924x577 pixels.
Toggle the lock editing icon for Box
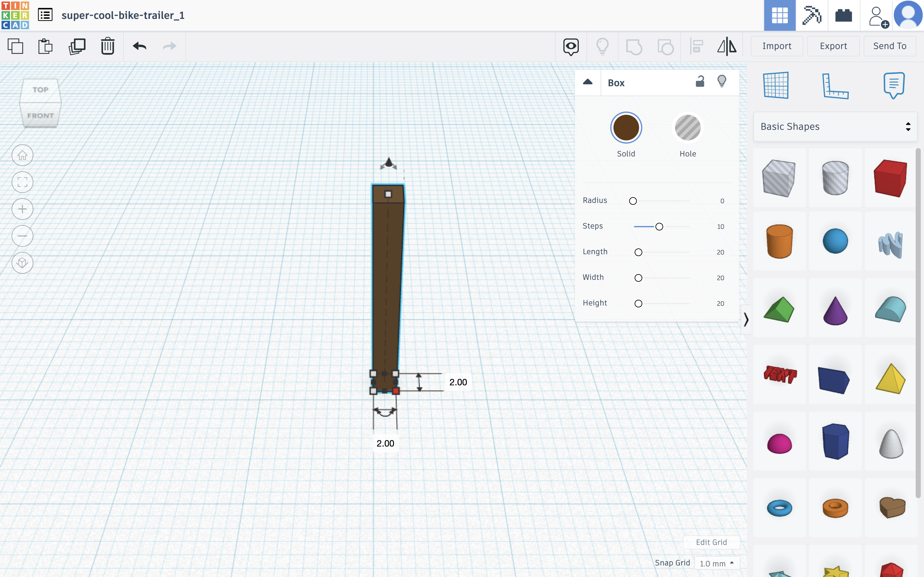click(x=699, y=82)
